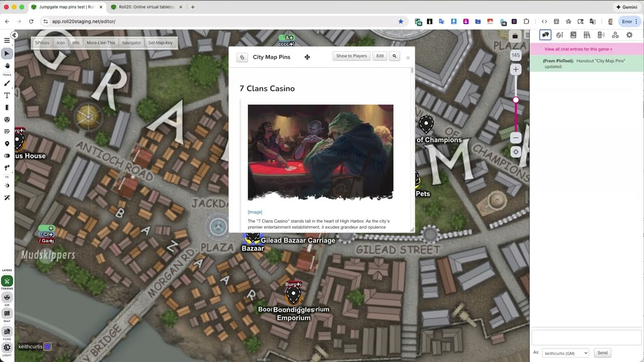Open the My Settings gear tab
The width and height of the screenshot is (644, 362).
click(629, 35)
